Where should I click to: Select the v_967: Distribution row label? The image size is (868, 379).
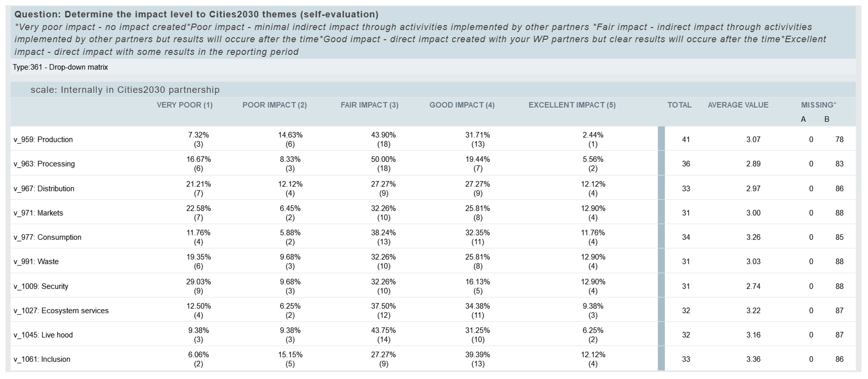pyautogui.click(x=44, y=189)
